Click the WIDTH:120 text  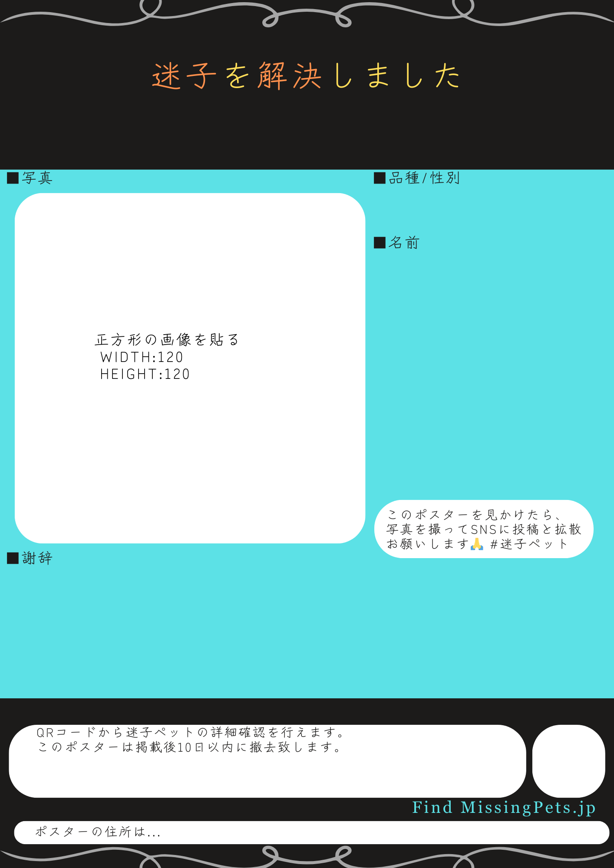click(142, 357)
